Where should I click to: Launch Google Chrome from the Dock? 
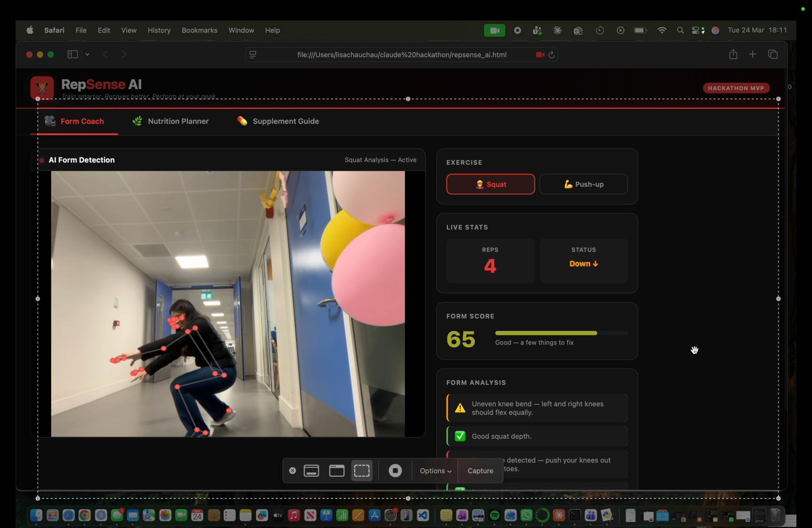point(85,516)
